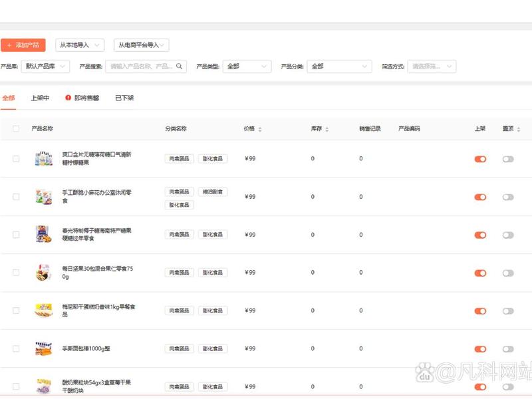The image size is (532, 399).
Task: Click the 产品名称 column header
Action: [43, 128]
